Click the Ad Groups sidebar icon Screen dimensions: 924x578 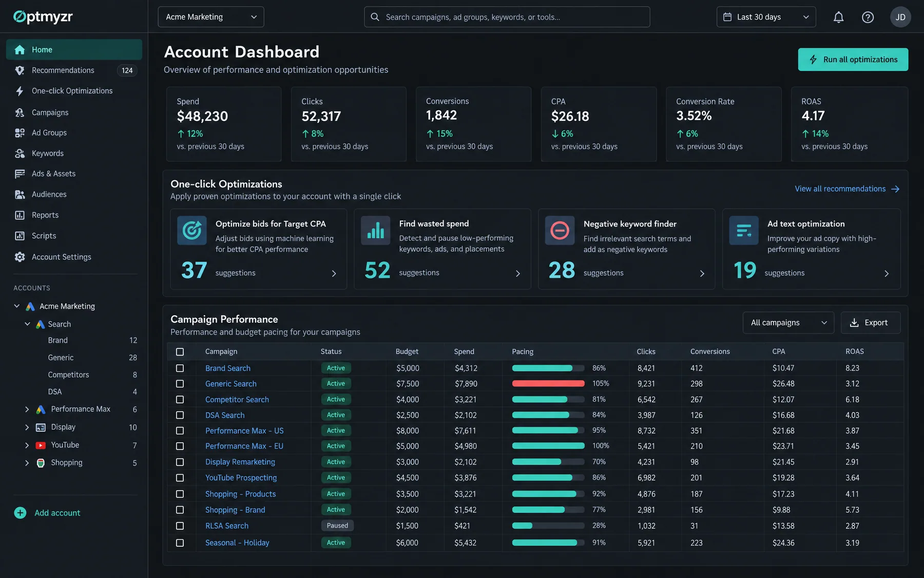point(20,133)
